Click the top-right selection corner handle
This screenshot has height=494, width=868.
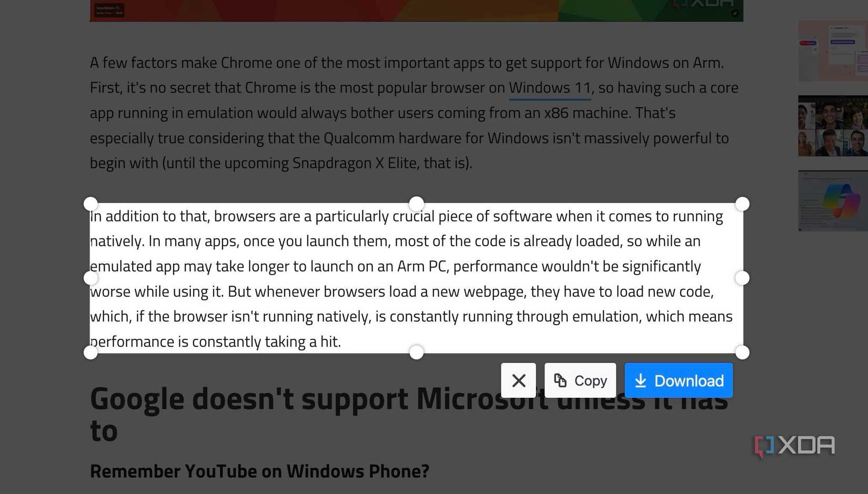pos(742,204)
